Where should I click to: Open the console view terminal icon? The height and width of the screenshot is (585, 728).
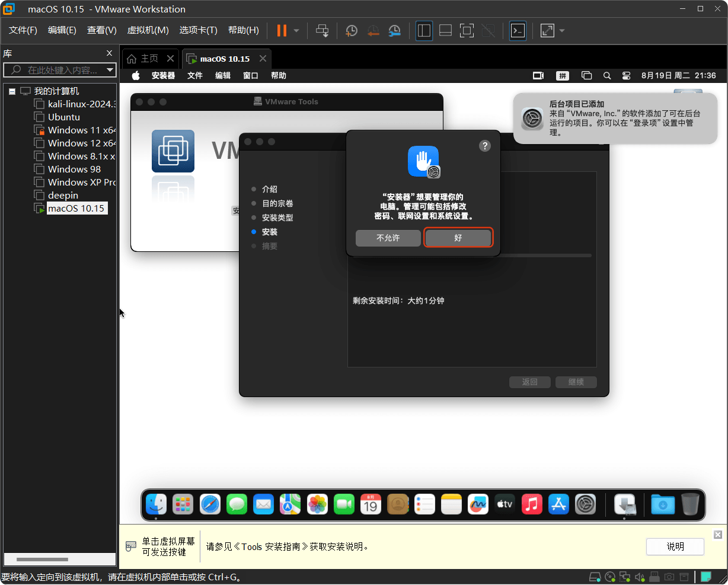[x=518, y=30]
